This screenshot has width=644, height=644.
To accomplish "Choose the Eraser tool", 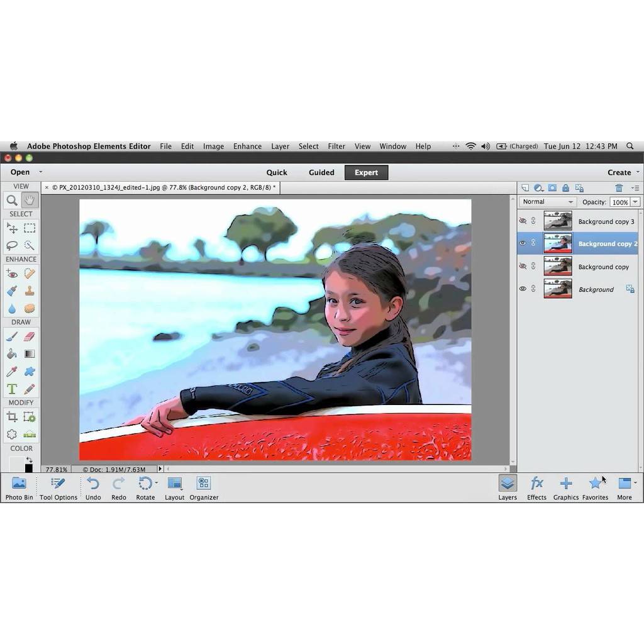I will (30, 336).
